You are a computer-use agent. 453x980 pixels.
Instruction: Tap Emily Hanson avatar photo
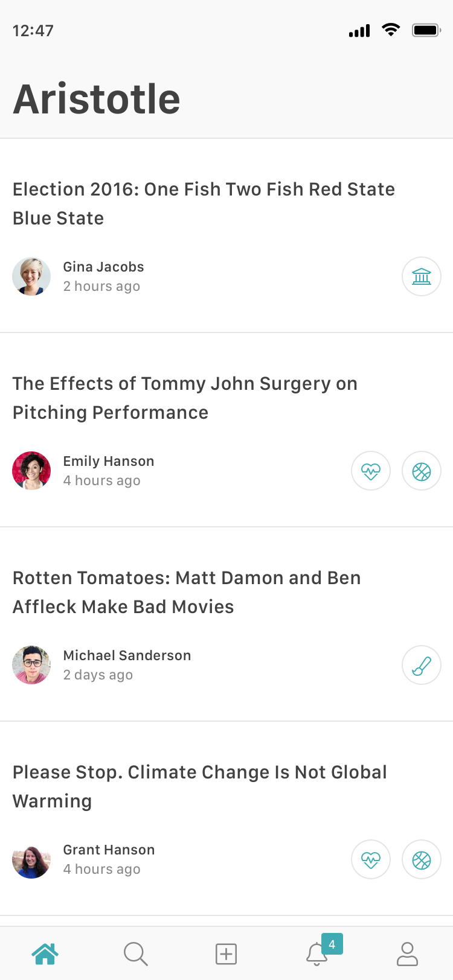click(x=31, y=471)
